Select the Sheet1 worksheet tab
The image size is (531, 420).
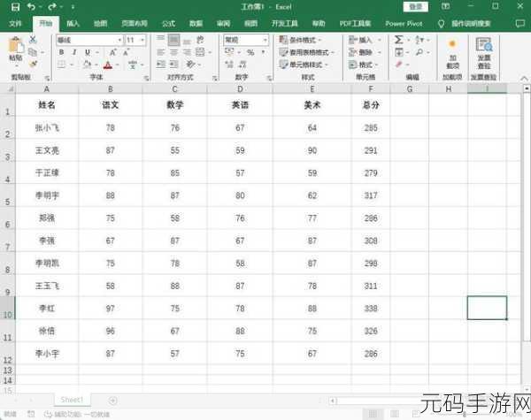72,400
